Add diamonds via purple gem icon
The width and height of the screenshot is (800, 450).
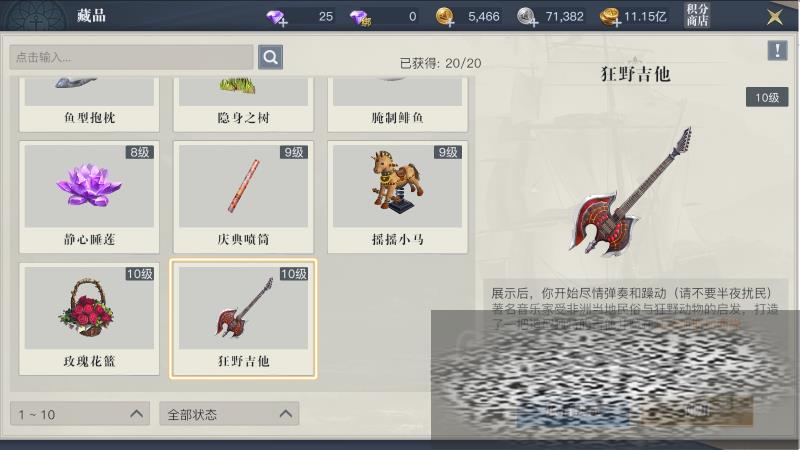pyautogui.click(x=277, y=17)
